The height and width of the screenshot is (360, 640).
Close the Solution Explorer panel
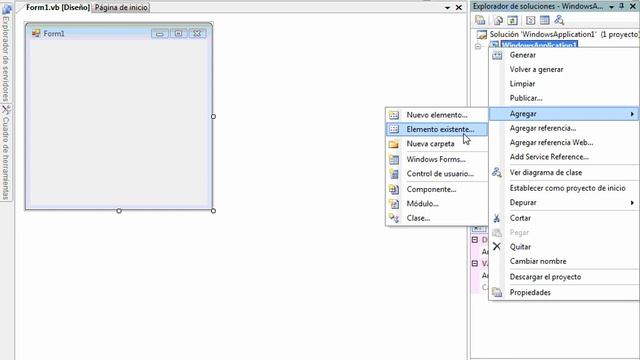pyautogui.click(x=632, y=6)
